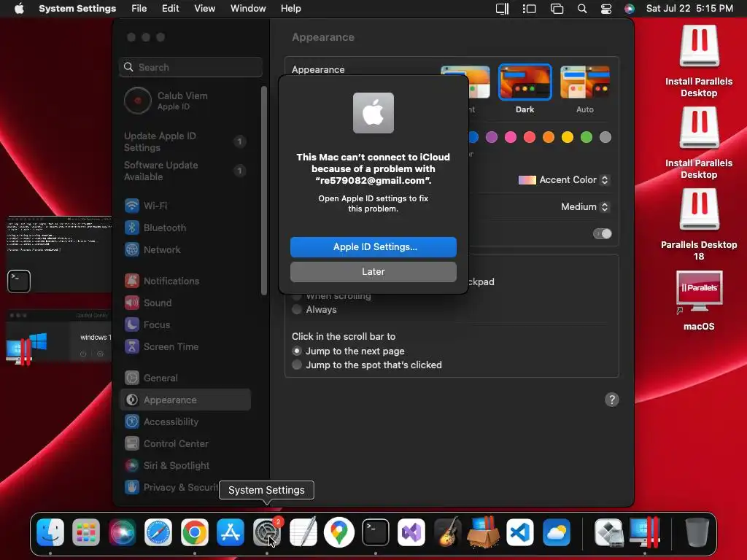The height and width of the screenshot is (560, 747).
Task: Open the System Settings app menu
Action: point(77,9)
